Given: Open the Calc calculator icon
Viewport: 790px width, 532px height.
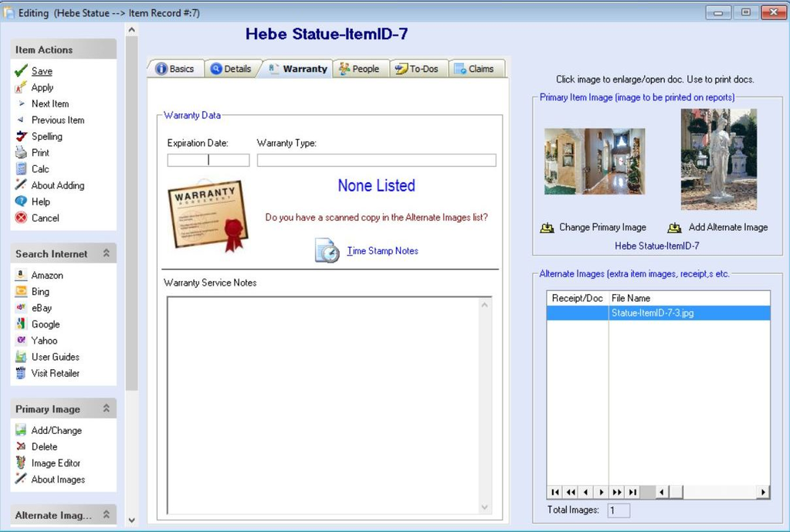Looking at the screenshot, I should tap(21, 169).
